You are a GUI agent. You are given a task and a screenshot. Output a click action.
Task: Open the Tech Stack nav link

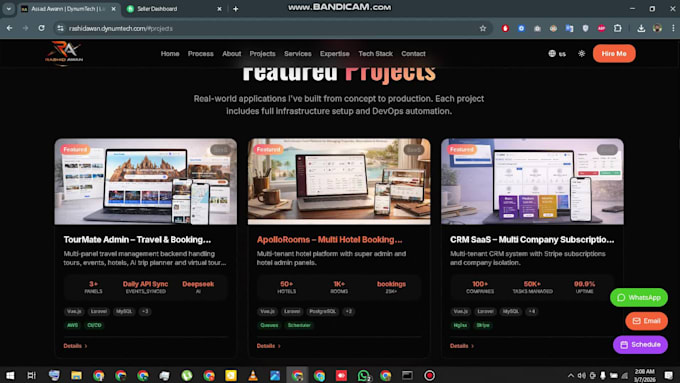[x=375, y=54]
